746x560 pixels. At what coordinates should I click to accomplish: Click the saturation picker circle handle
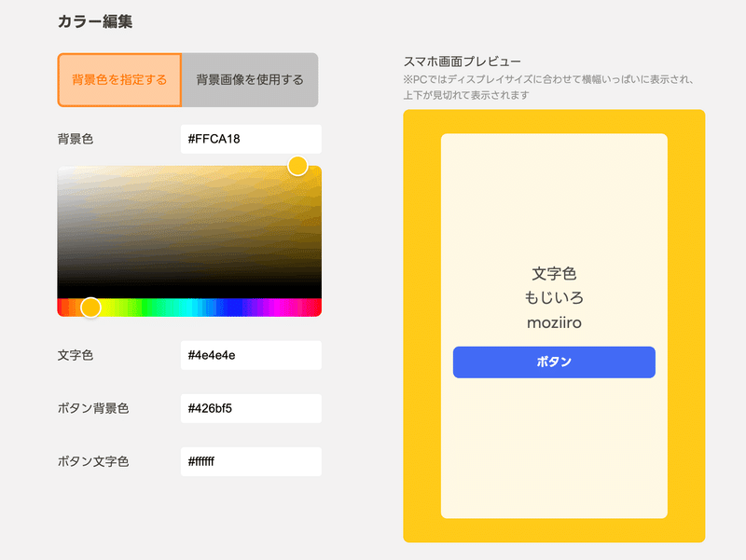click(297, 166)
